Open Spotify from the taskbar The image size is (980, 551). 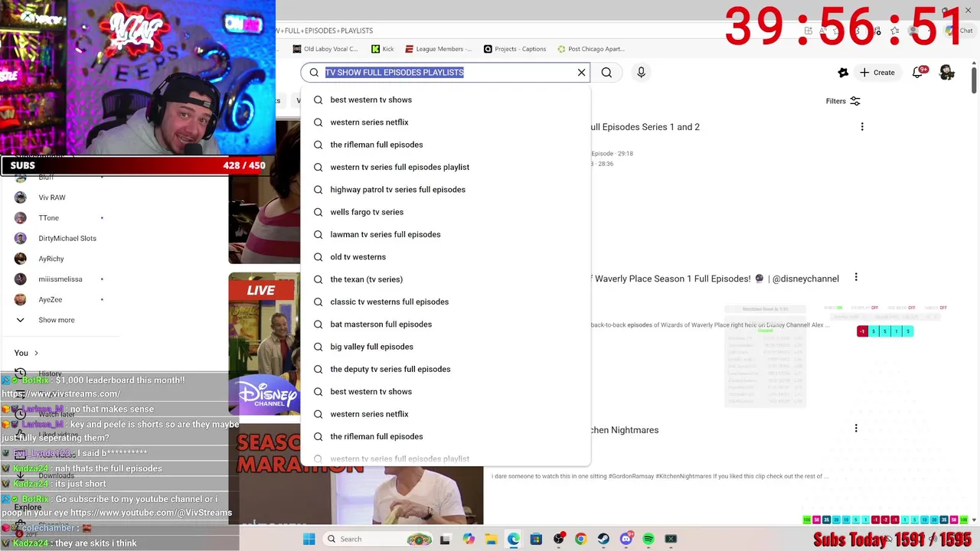tap(648, 539)
